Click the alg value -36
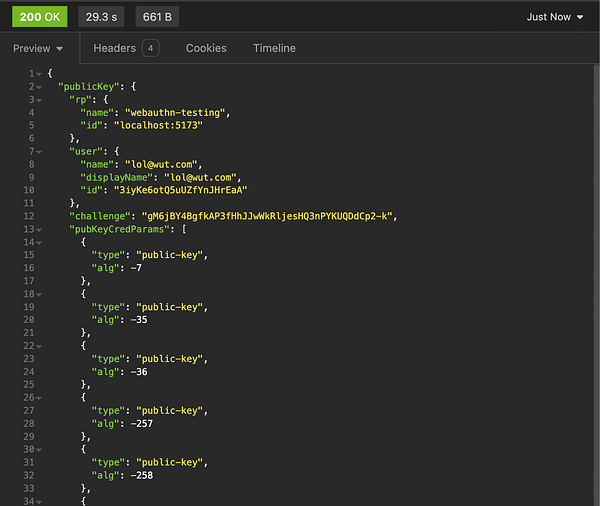 tap(139, 372)
